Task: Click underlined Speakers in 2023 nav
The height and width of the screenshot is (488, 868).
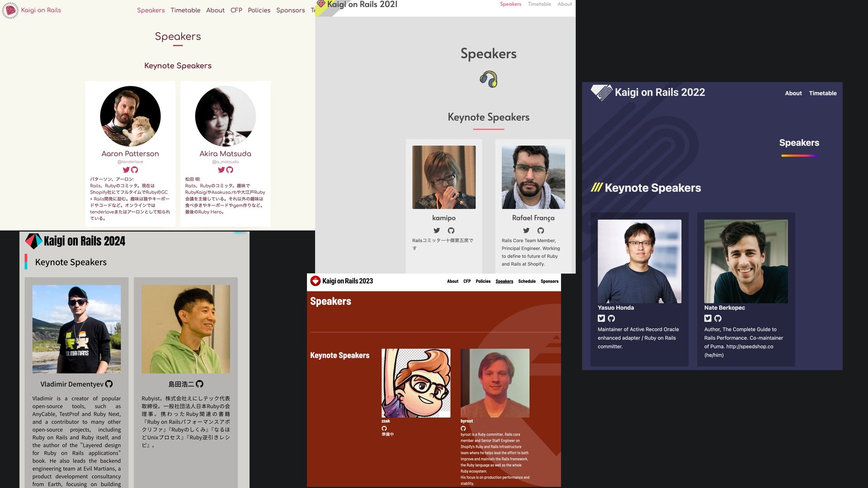Action: (x=504, y=281)
